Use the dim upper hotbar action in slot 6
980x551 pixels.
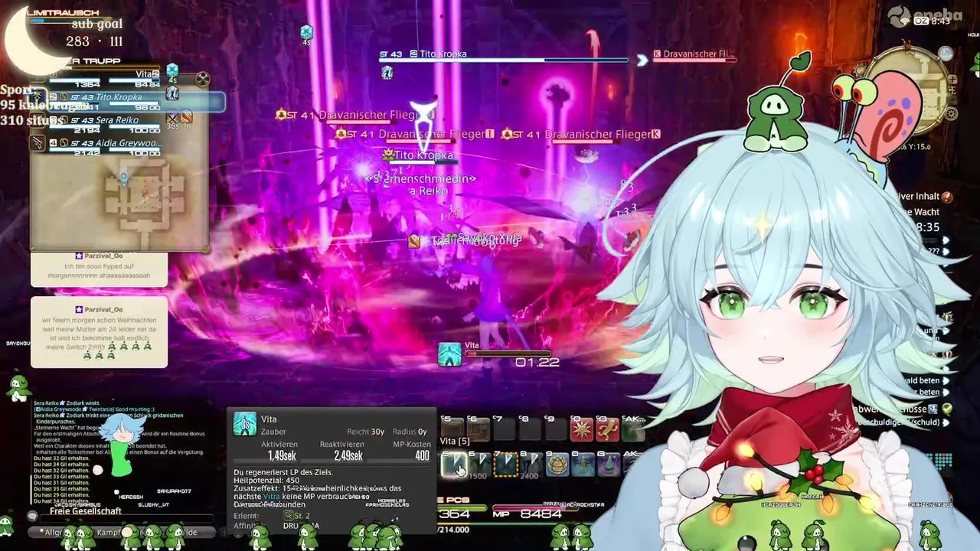(x=479, y=430)
